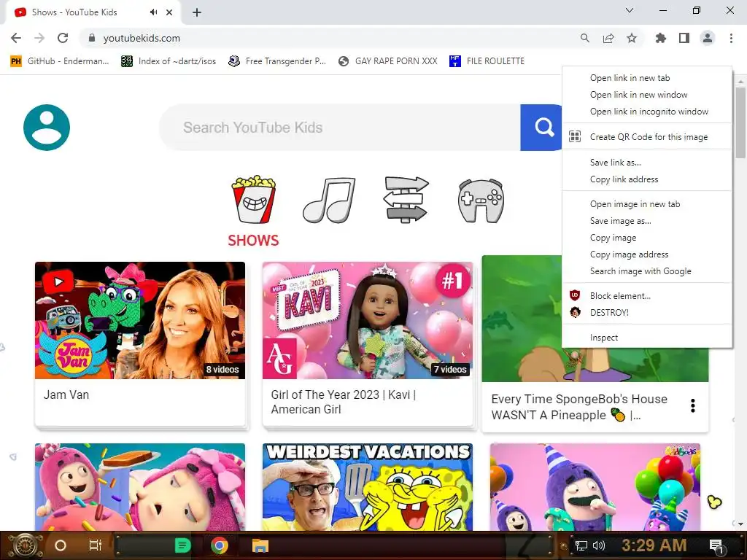Open the Jam Van thumbnail

point(140,321)
